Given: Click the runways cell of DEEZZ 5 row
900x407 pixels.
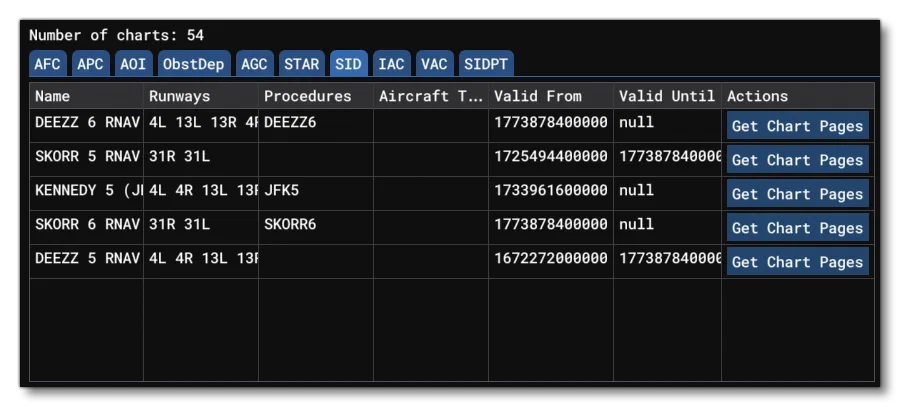Looking at the screenshot, I should (x=201, y=261).
